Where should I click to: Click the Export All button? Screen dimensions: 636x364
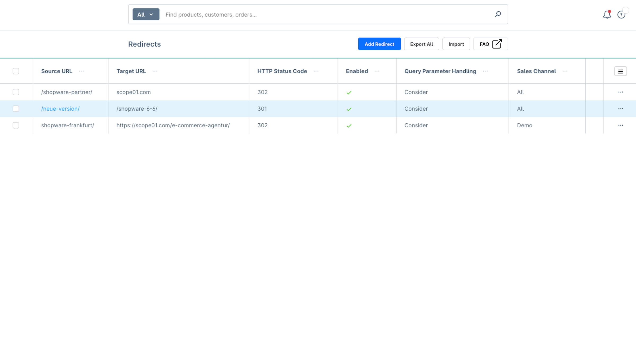[421, 44]
